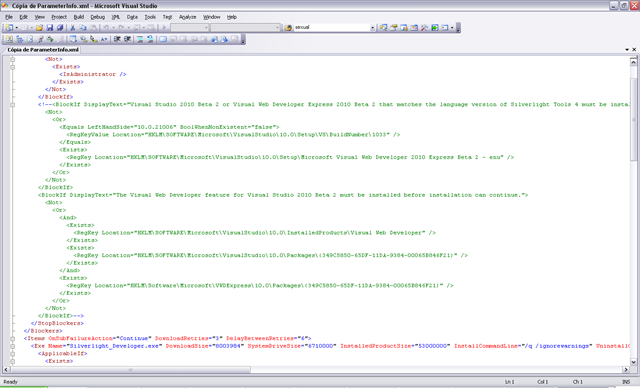640x388 pixels.
Task: Click the Open File folder icon
Action: (x=39, y=27)
